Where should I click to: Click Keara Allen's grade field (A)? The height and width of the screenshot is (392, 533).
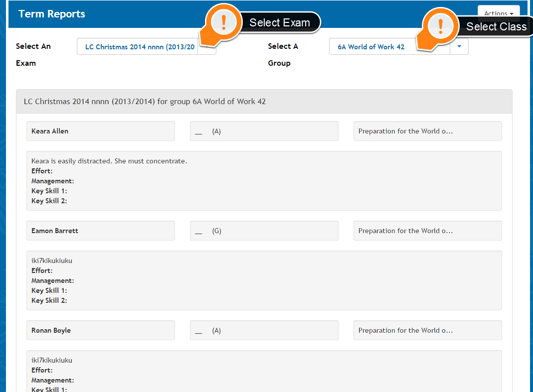pos(264,131)
